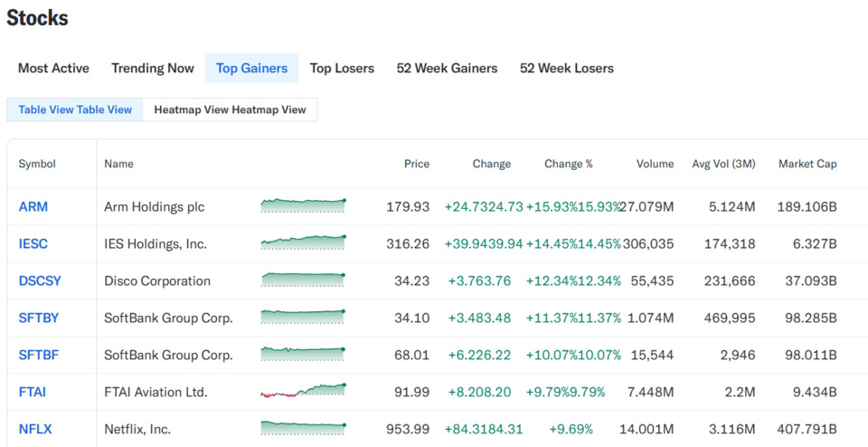
Task: Click DSCSY market cap 37.093B
Action: (x=811, y=281)
